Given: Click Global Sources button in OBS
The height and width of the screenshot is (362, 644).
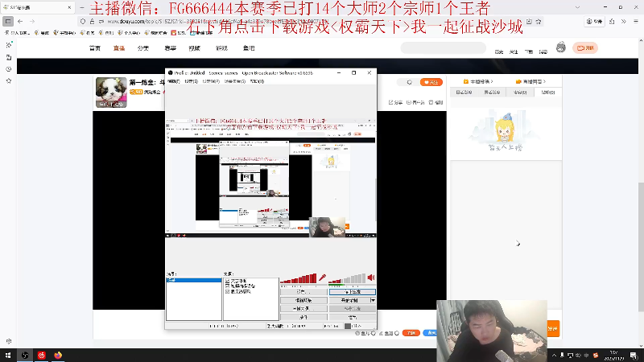Looking at the screenshot, I should (303, 309).
